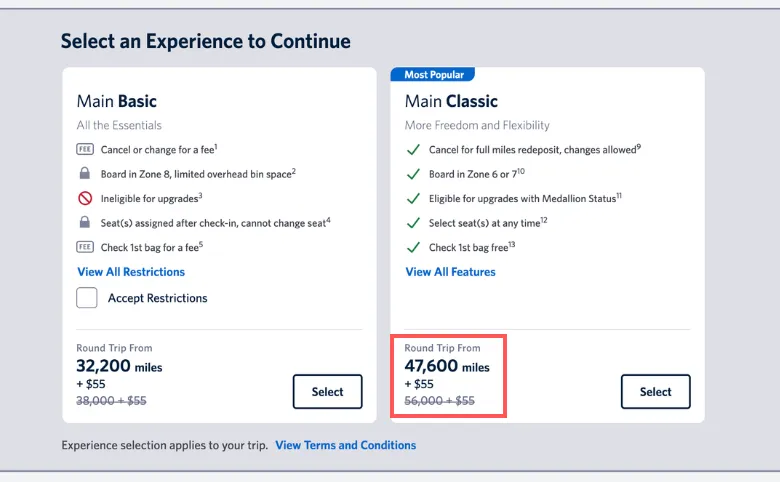Click prohibited icon next to Ineligible for upgrades
The image size is (780, 482).
click(85, 198)
